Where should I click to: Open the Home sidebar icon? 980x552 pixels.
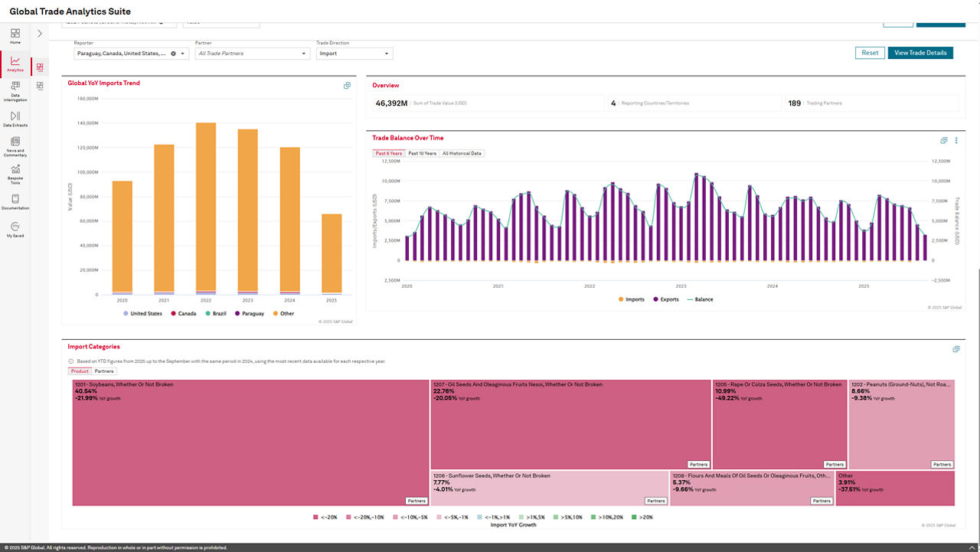pos(15,35)
